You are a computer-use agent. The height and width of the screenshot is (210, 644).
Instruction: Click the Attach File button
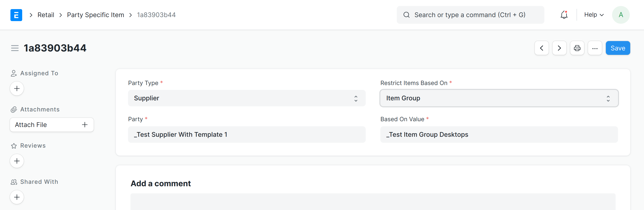pos(52,125)
